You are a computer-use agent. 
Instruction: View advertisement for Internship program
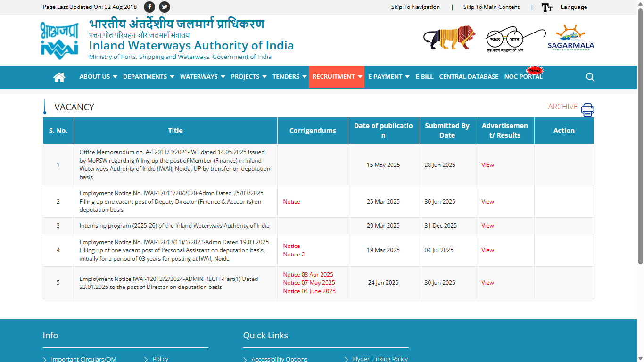pyautogui.click(x=487, y=226)
